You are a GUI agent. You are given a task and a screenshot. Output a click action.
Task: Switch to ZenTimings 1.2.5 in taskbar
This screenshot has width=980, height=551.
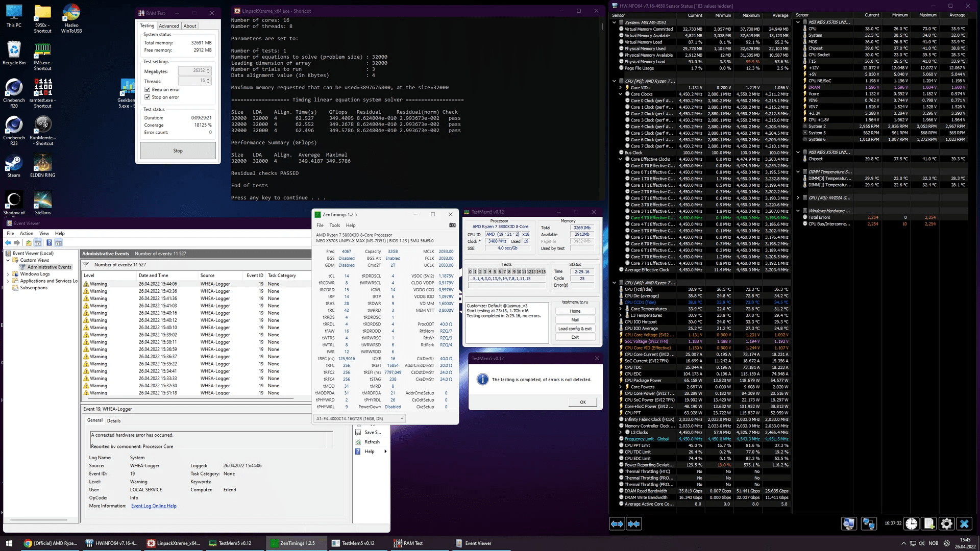(x=298, y=543)
